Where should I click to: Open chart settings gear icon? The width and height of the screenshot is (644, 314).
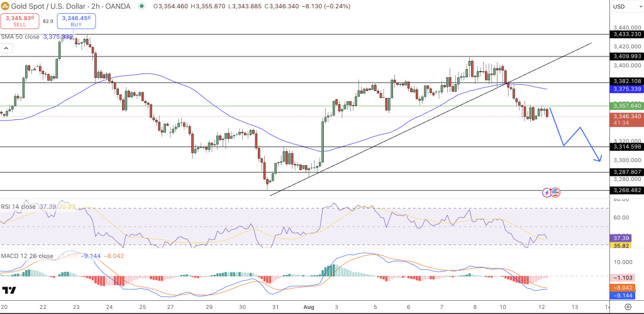[x=628, y=306]
